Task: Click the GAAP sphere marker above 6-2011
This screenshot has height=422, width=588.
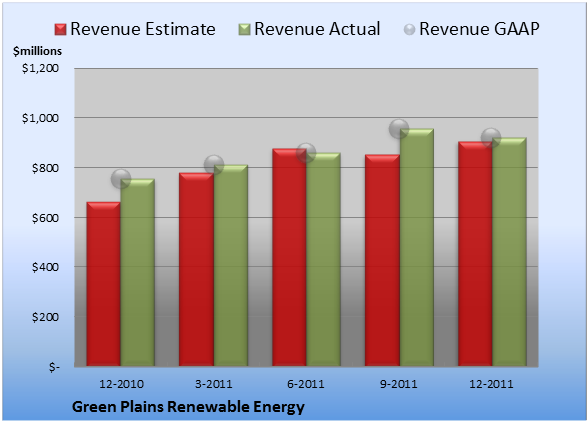Action: pyautogui.click(x=306, y=153)
